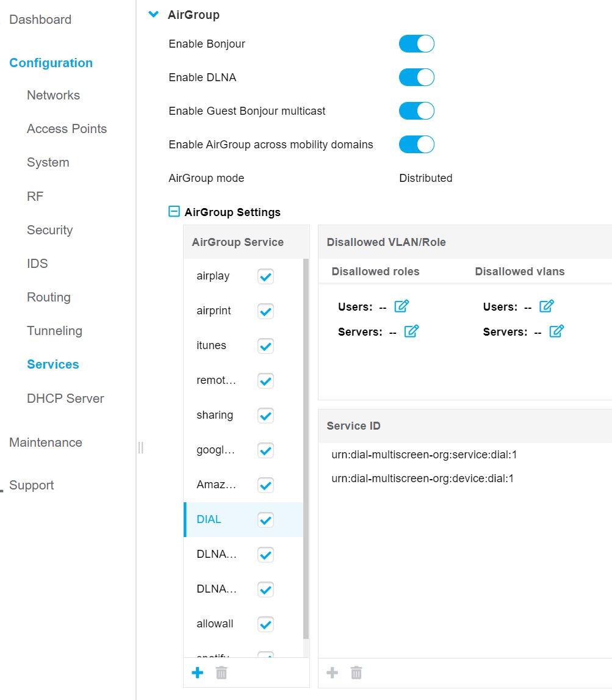612x700 pixels.
Task: Edit disallowed roles Servers entry
Action: coord(411,331)
